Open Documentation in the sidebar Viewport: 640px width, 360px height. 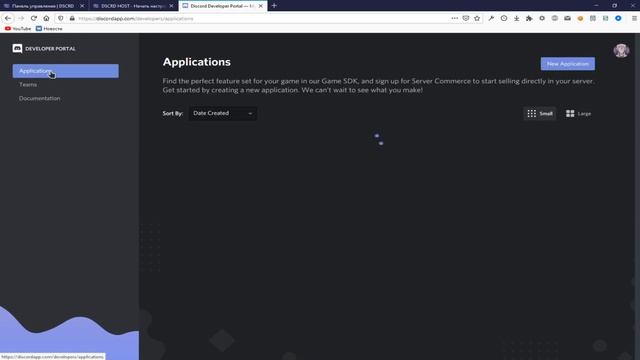coord(40,98)
